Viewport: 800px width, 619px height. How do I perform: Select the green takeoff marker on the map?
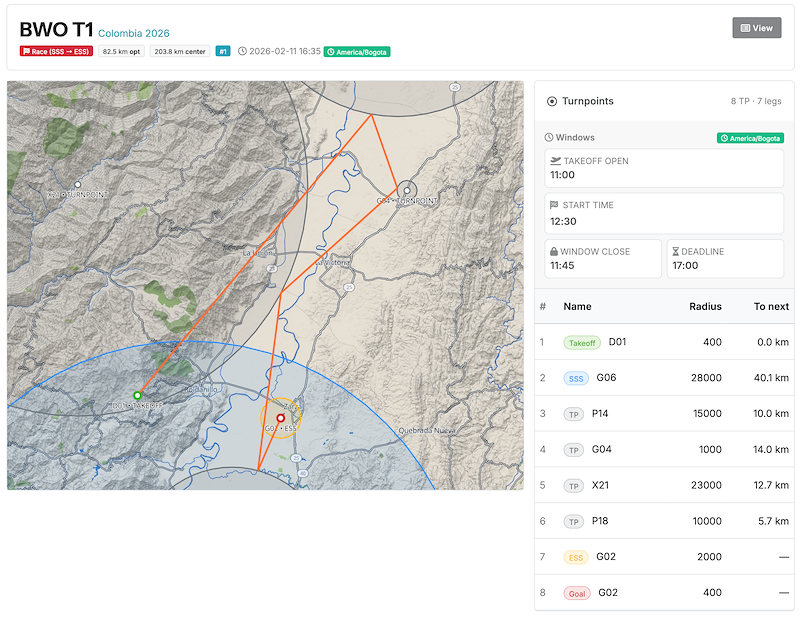pyautogui.click(x=135, y=393)
